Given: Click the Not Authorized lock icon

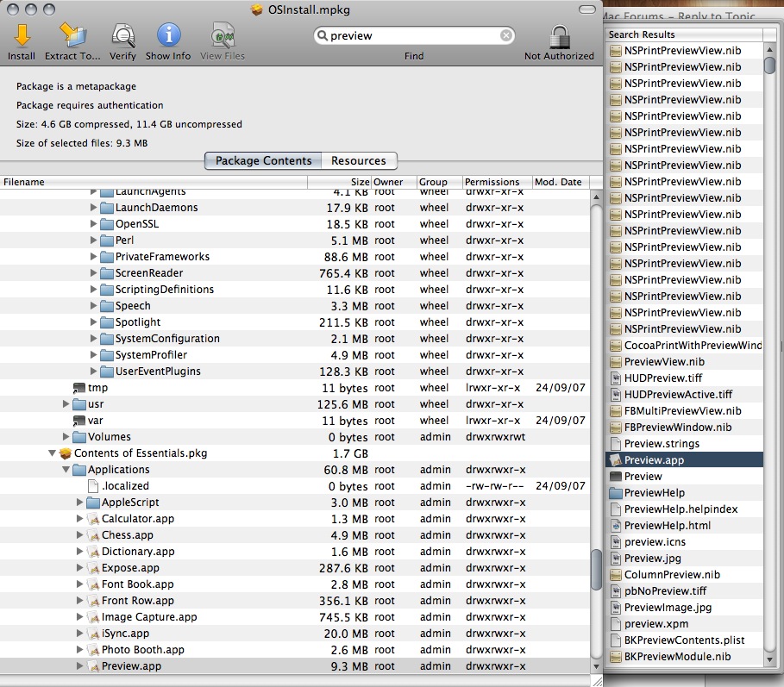Looking at the screenshot, I should [x=560, y=36].
